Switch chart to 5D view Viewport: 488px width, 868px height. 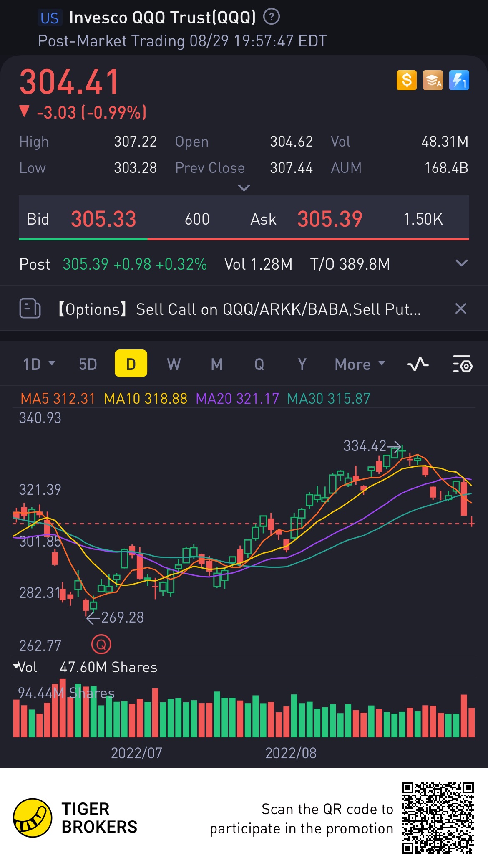tap(88, 364)
